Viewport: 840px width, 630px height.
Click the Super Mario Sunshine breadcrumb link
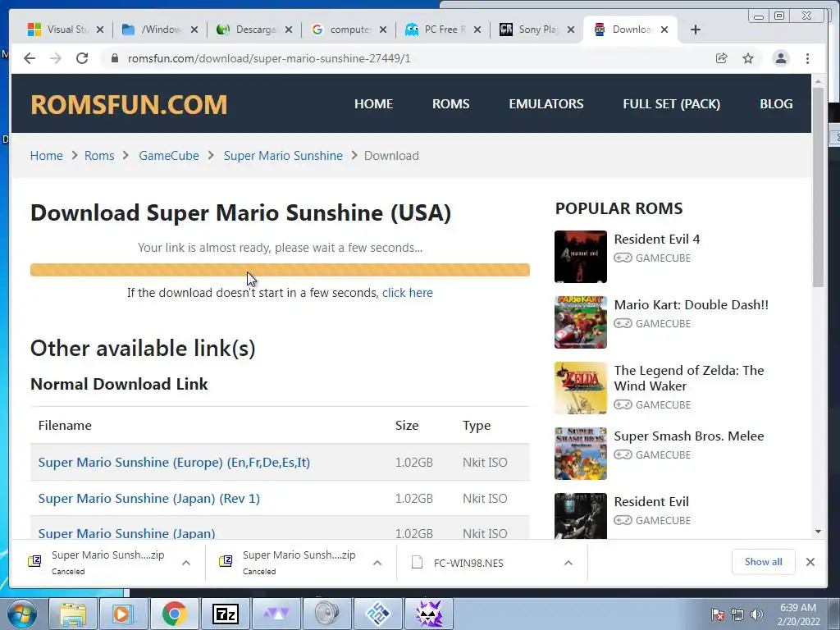click(x=283, y=156)
